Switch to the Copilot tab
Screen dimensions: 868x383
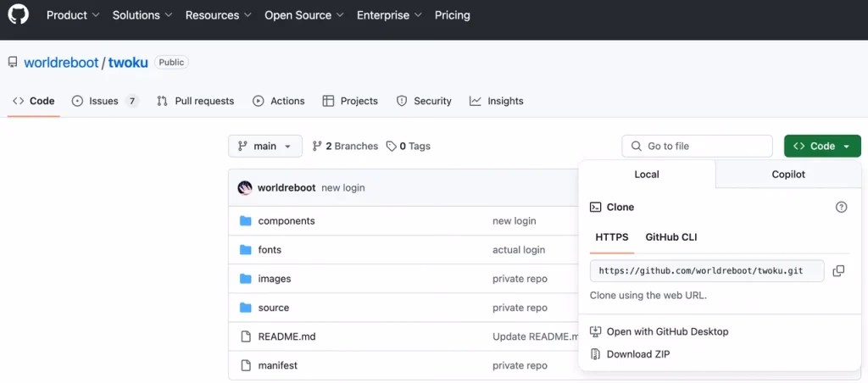[788, 175]
